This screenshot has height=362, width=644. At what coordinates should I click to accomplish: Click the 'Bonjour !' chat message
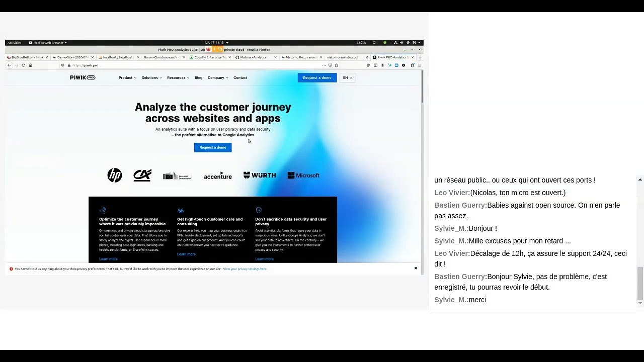coord(483,228)
